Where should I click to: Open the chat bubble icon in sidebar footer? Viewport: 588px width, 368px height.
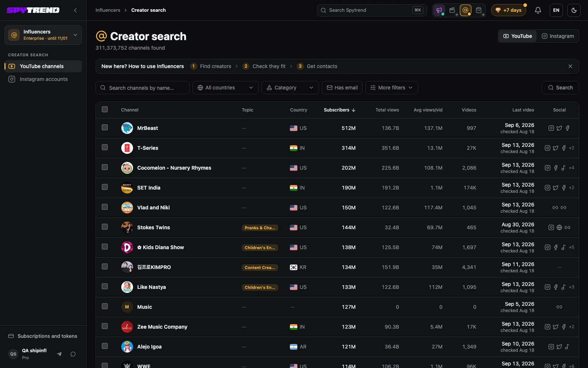point(73,354)
